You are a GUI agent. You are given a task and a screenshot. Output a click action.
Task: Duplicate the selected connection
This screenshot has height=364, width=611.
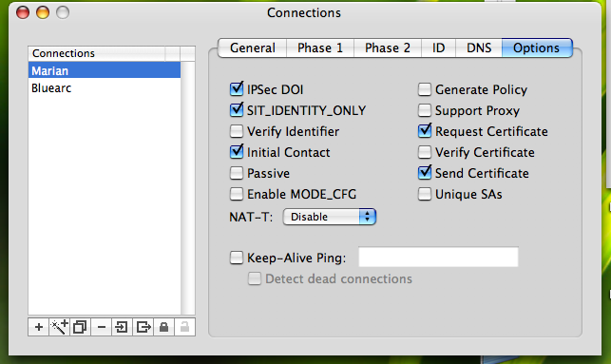pos(80,327)
